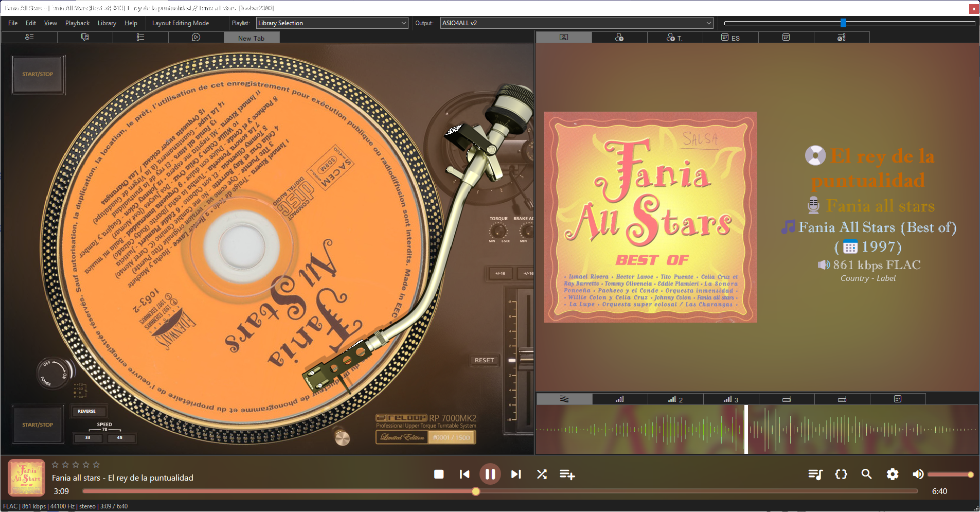Click the waveform seek position marker
This screenshot has width=980, height=512.
(746, 429)
